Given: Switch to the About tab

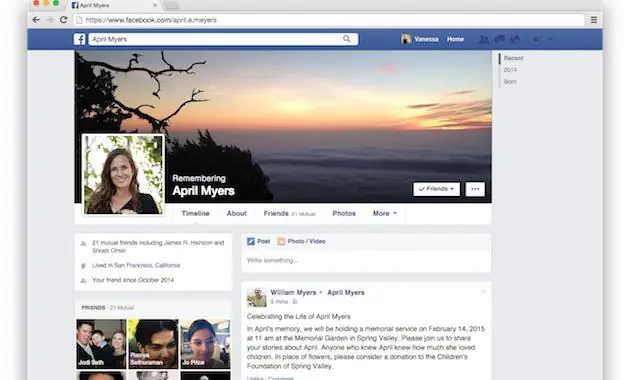Looking at the screenshot, I should tap(237, 213).
